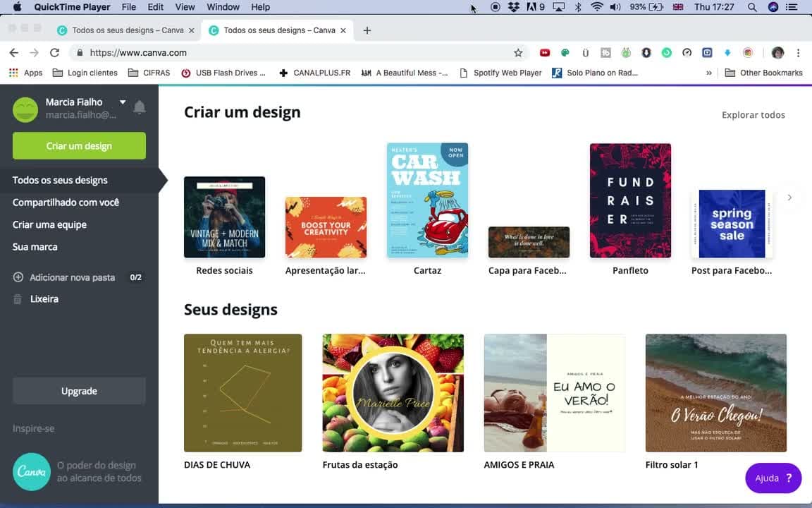
Task: Close the active Canva browser tab
Action: click(x=343, y=30)
